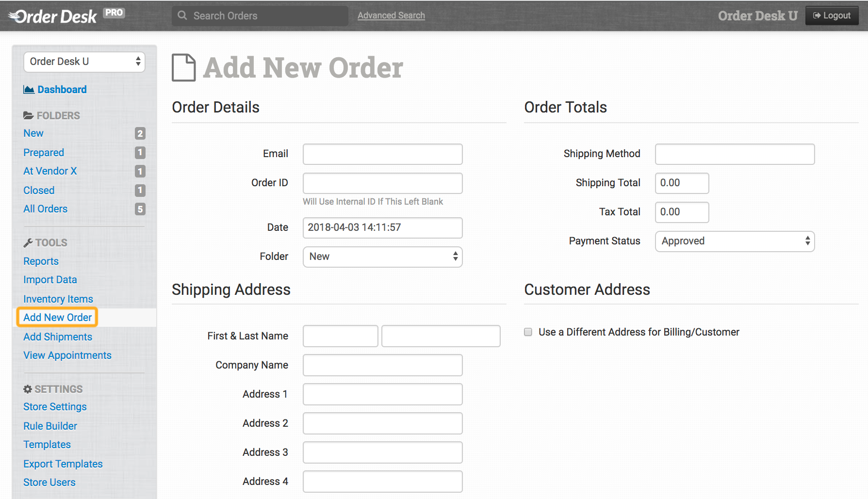The height and width of the screenshot is (499, 868).
Task: Open the Prepared folder
Action: pos(44,153)
